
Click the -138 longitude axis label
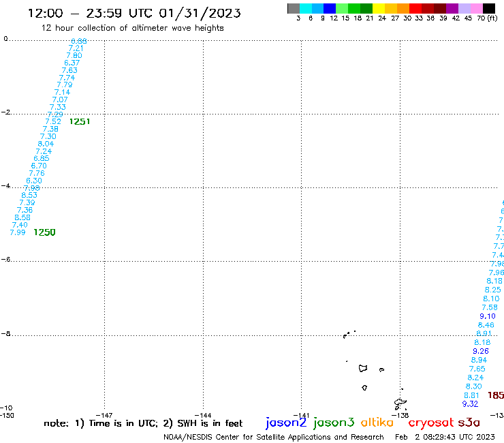tap(400, 415)
